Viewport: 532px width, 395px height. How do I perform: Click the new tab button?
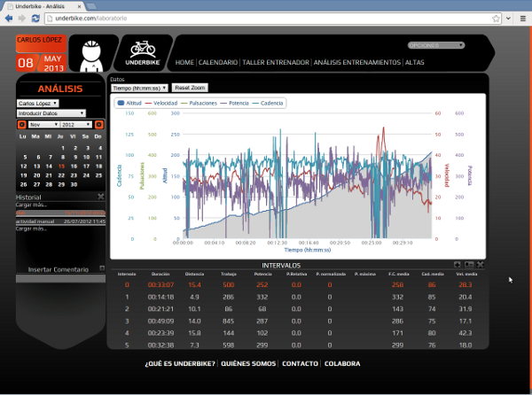[x=91, y=6]
